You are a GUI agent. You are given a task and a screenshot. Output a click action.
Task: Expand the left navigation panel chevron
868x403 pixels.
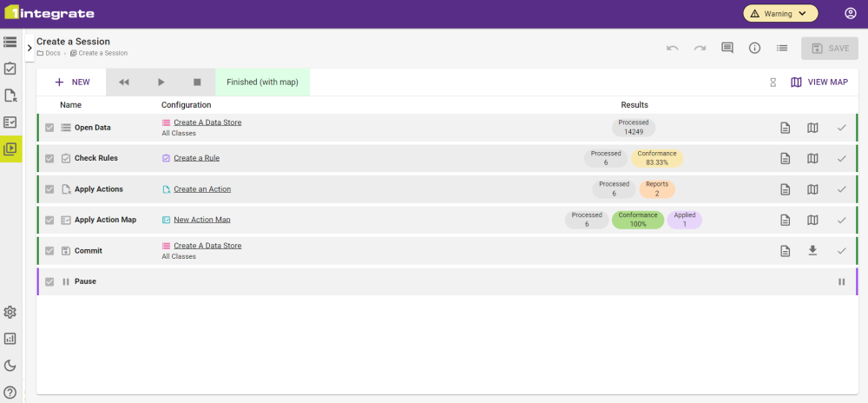(30, 48)
